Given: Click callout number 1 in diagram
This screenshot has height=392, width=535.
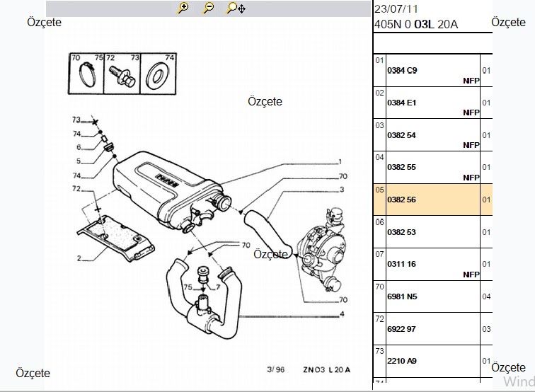Looking at the screenshot, I should [340, 162].
